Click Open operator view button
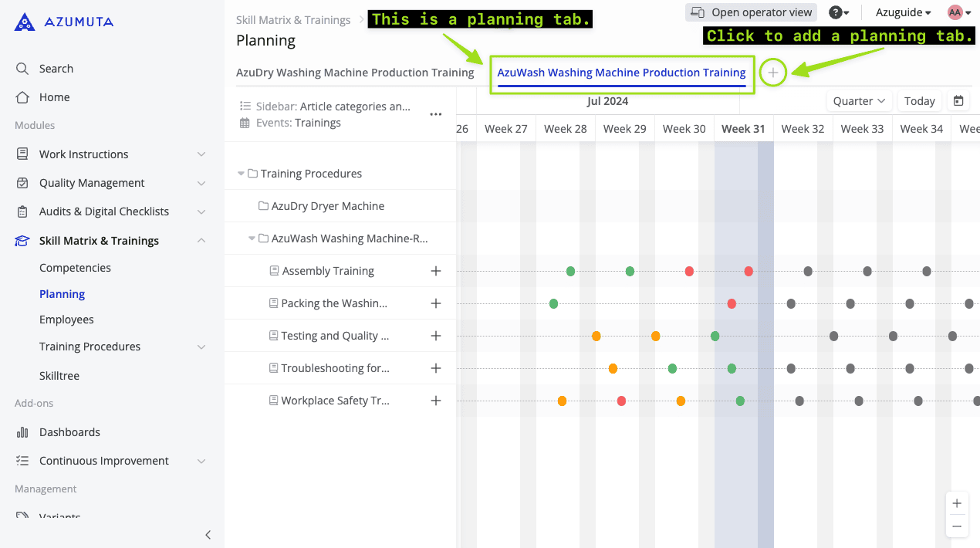The image size is (980, 548). [x=751, y=12]
